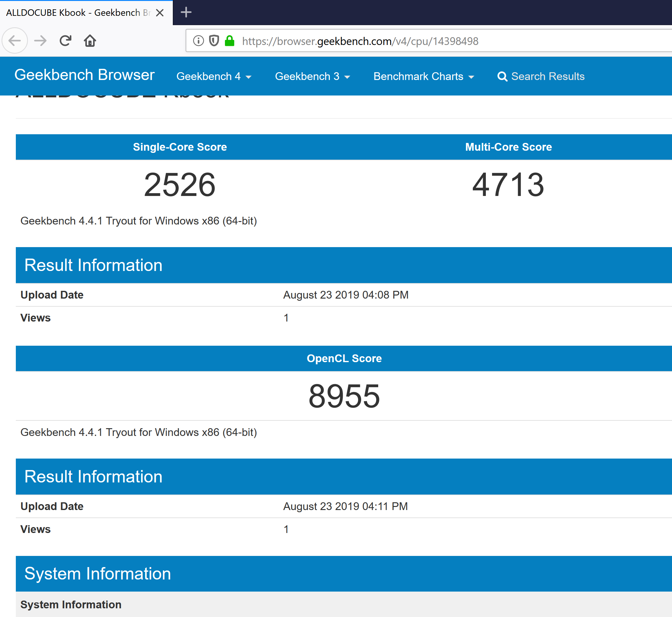Click the single-core value 2526

(x=180, y=184)
